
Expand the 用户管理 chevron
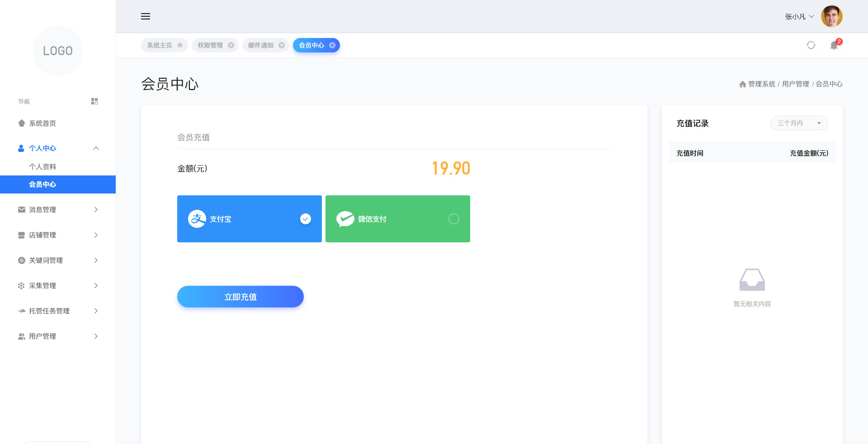tap(96, 336)
